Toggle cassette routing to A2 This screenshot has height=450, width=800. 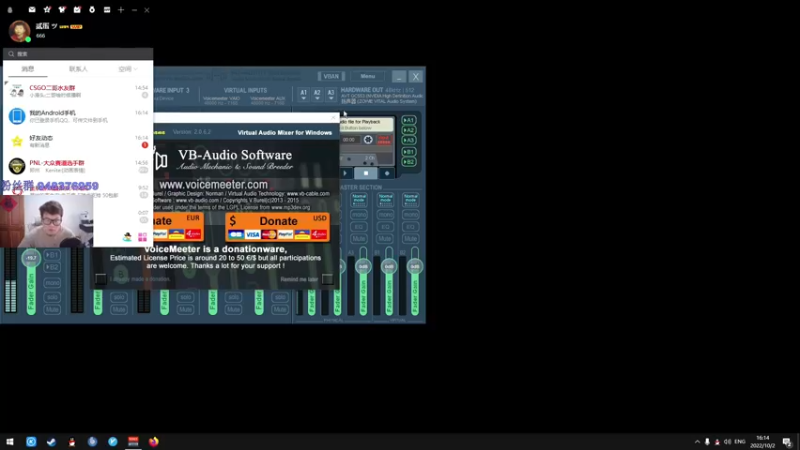pos(409,130)
